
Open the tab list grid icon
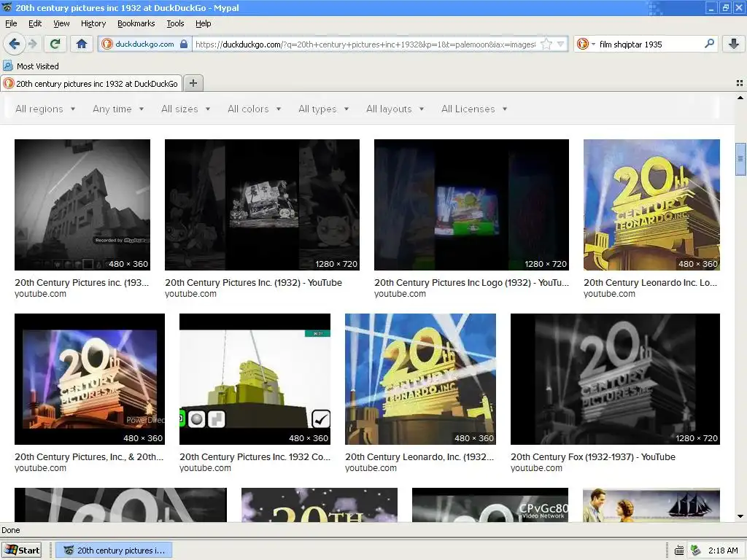(740, 83)
